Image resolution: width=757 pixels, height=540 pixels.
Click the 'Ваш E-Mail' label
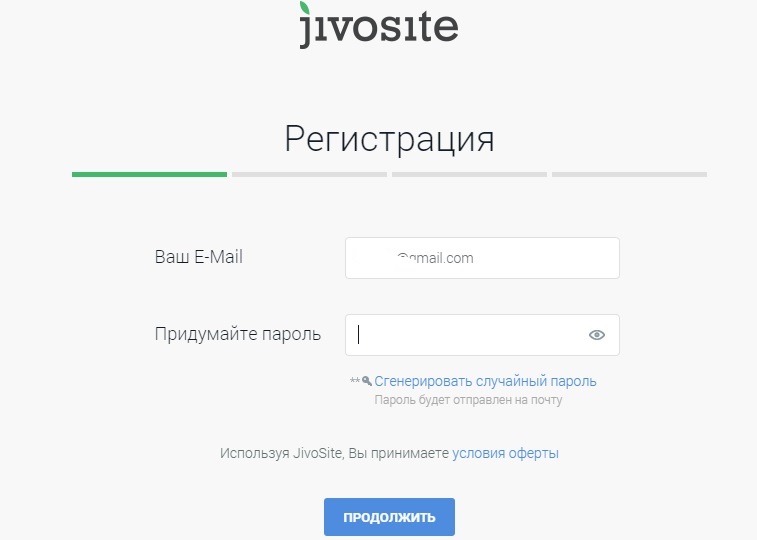(x=198, y=257)
